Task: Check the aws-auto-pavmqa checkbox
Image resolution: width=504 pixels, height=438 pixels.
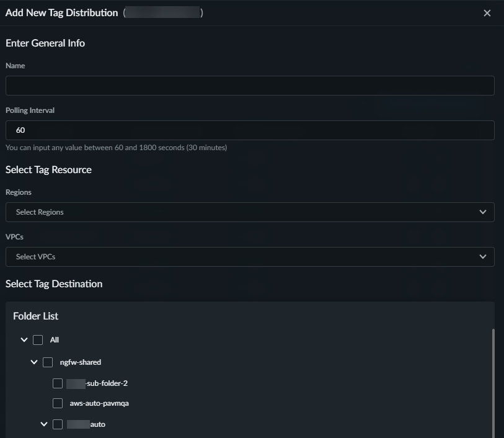Action: [58, 403]
